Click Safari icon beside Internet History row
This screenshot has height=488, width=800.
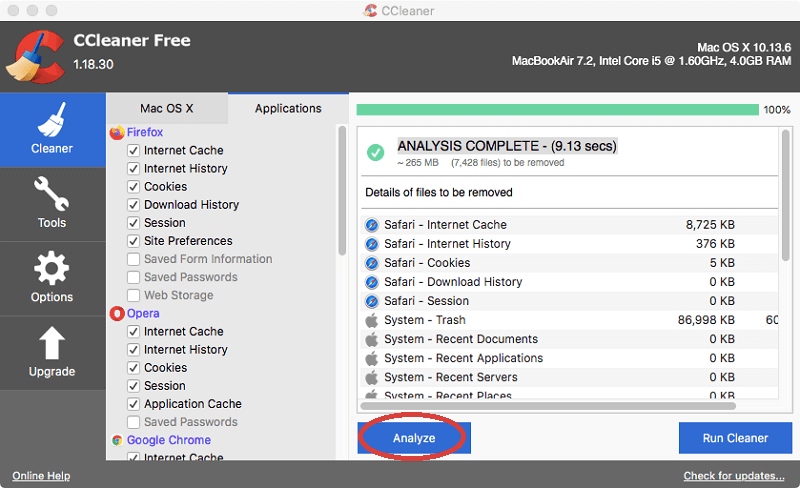click(372, 244)
